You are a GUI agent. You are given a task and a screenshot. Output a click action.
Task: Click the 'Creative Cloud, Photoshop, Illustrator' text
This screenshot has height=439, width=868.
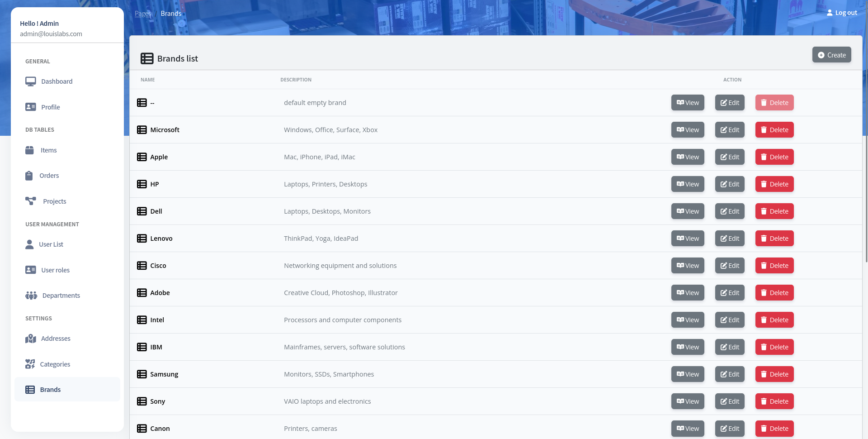pos(341,293)
